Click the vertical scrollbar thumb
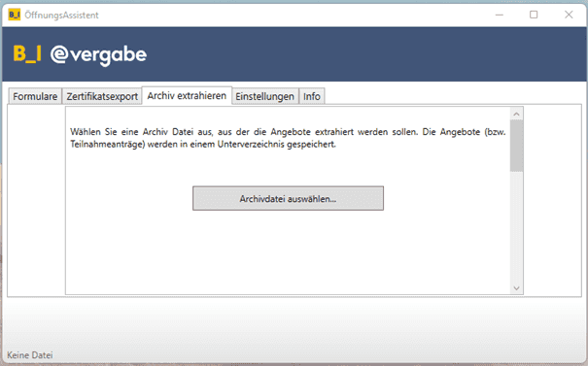The image size is (588, 366). pyautogui.click(x=516, y=146)
